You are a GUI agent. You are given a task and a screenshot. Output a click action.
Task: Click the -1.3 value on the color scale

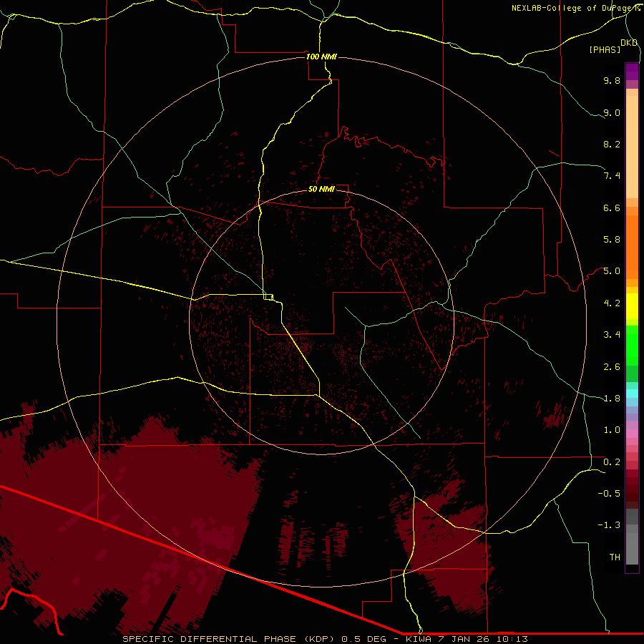tap(609, 525)
